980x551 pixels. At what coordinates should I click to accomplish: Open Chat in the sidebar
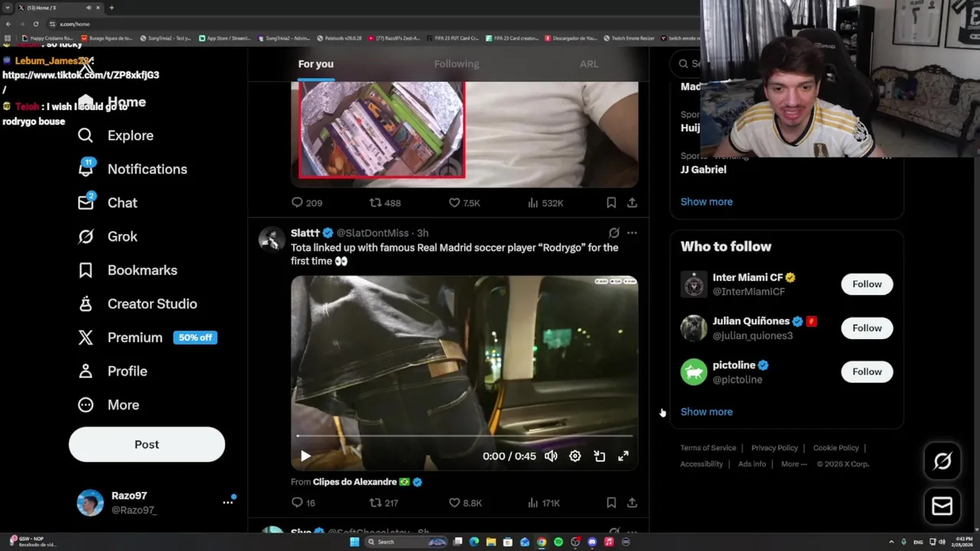107,203
